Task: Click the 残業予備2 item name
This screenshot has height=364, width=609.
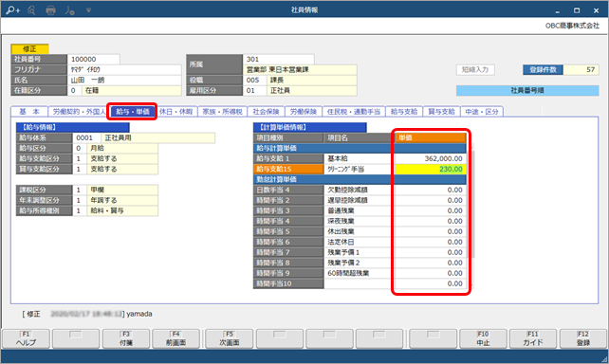Action: (360, 263)
